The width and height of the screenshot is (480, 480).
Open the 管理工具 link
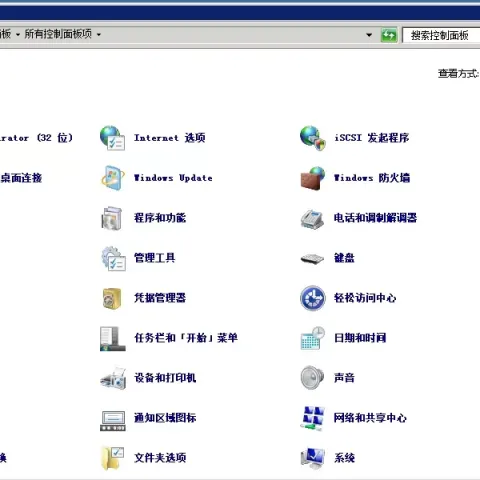coord(154,258)
